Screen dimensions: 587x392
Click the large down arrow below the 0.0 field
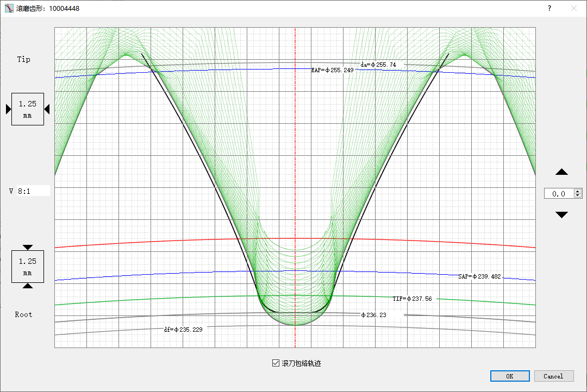[561, 214]
